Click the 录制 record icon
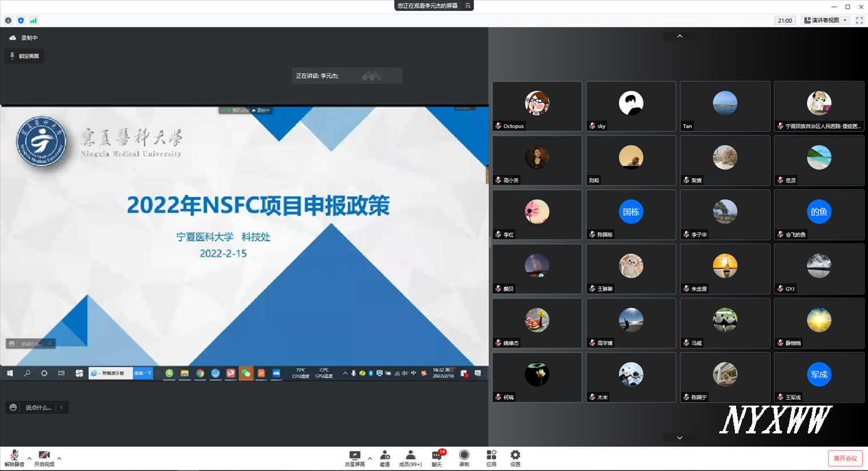Viewport: 868px width, 471px height. [x=464, y=458]
